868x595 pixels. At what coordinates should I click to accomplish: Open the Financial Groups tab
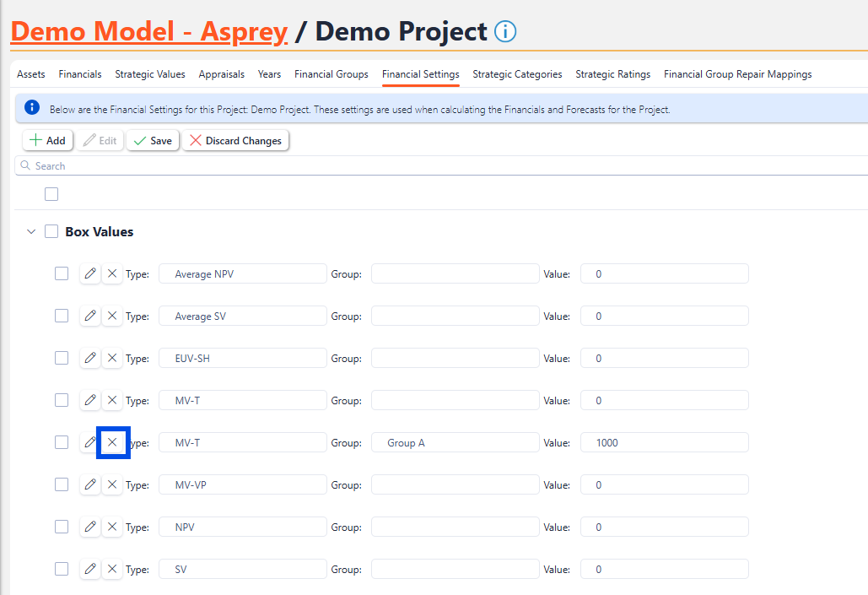(x=331, y=74)
